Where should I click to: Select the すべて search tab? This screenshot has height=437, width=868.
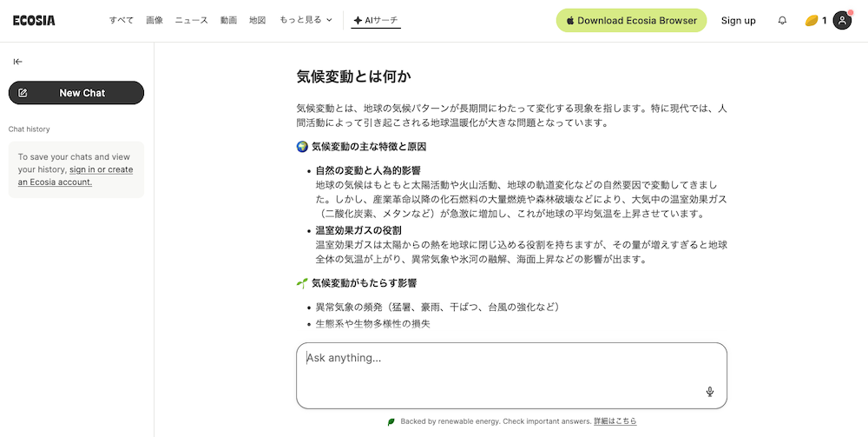click(x=121, y=20)
